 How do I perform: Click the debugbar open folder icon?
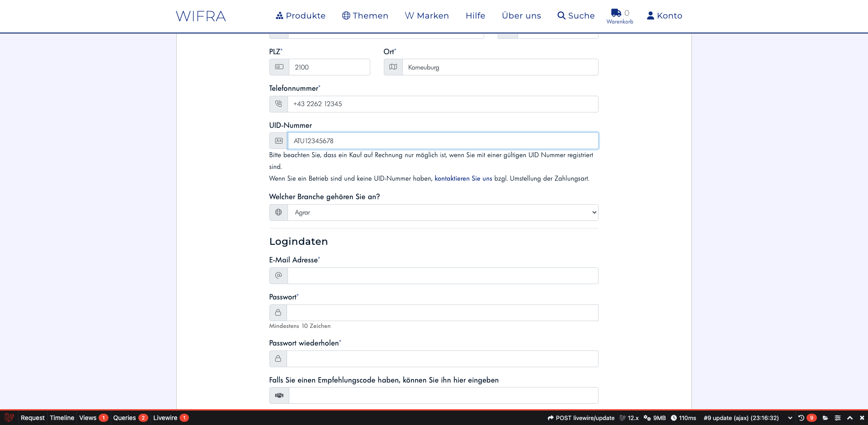point(826,418)
